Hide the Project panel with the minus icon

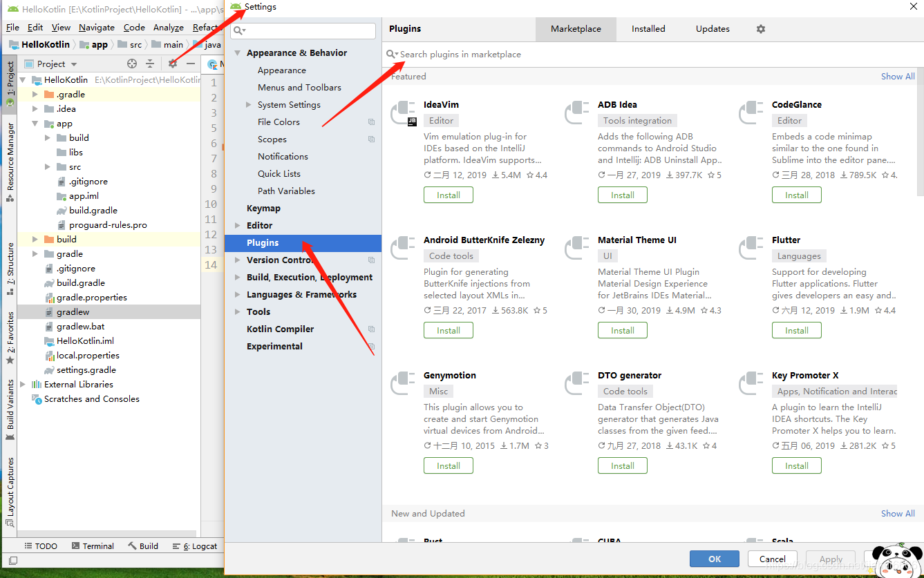[191, 64]
